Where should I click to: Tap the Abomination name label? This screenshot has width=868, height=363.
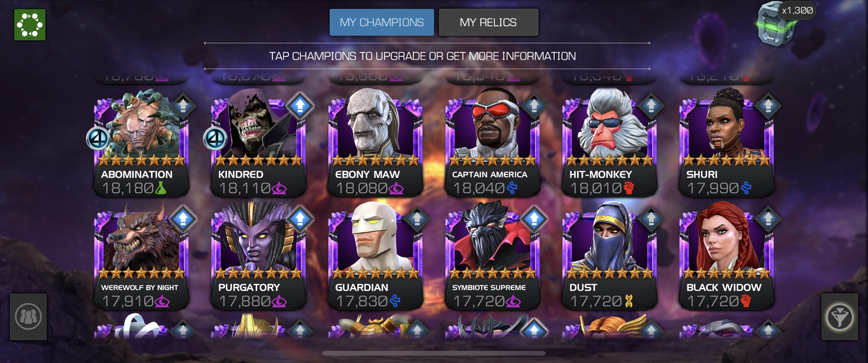[x=137, y=174]
